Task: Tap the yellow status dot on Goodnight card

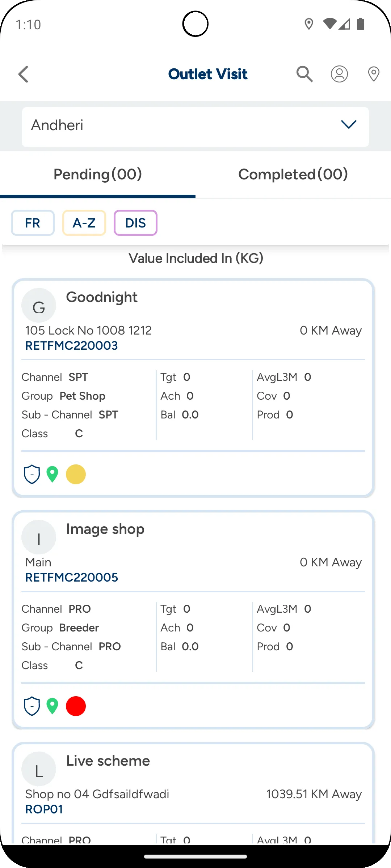Action: 76,474
